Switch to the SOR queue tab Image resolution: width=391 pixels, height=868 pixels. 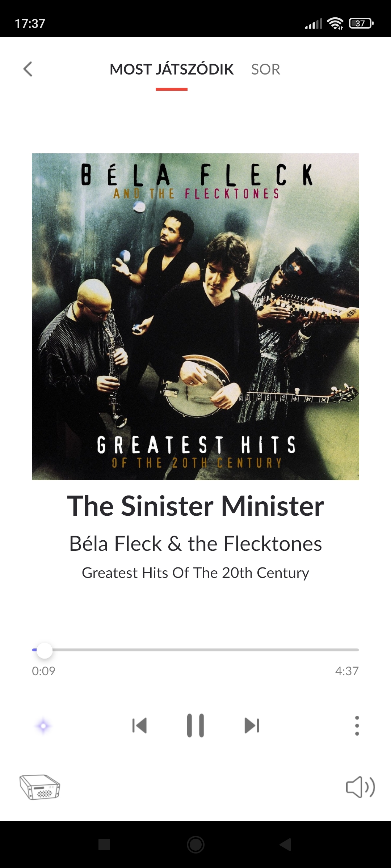click(x=266, y=69)
